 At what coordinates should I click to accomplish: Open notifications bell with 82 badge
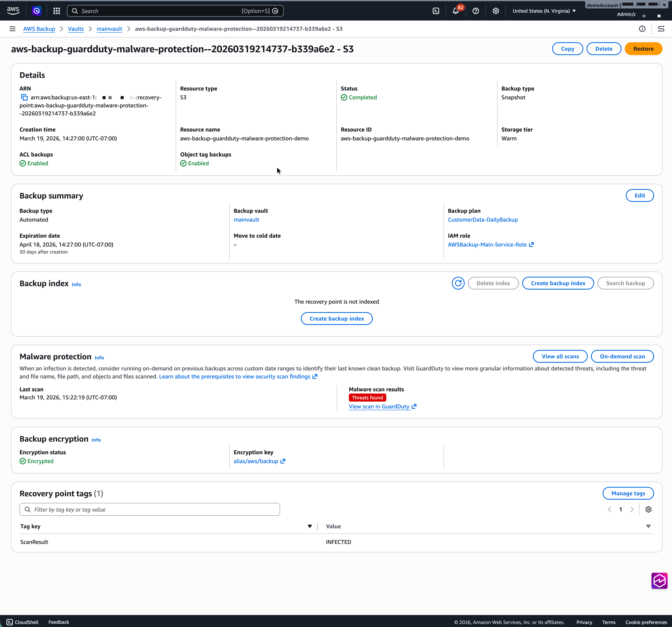[456, 11]
